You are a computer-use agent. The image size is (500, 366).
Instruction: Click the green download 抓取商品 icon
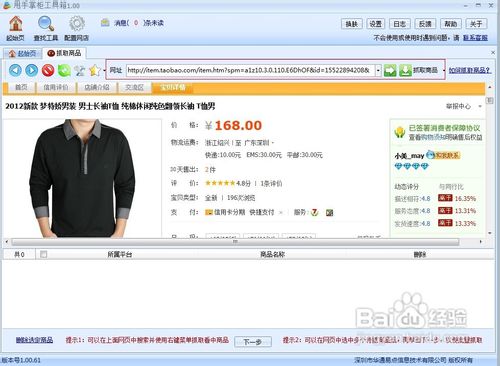405,70
